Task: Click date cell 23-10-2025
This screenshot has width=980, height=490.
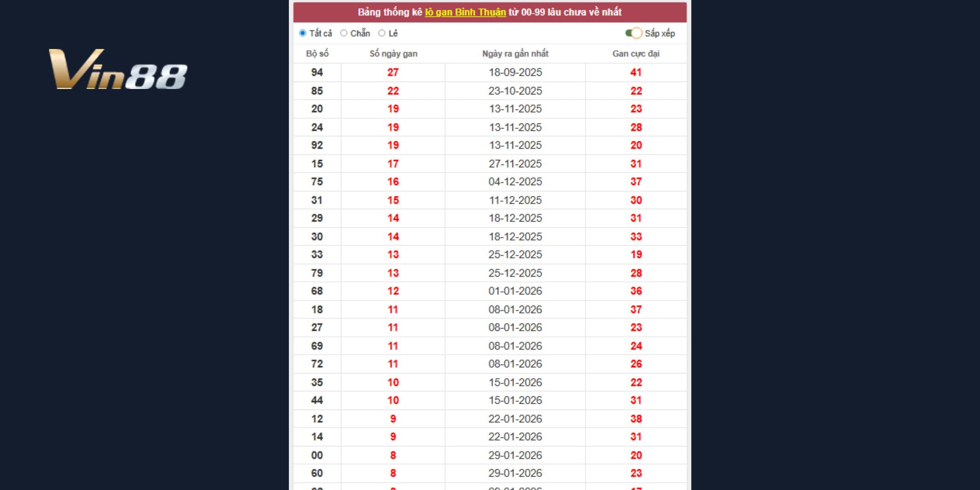Action: point(515,91)
